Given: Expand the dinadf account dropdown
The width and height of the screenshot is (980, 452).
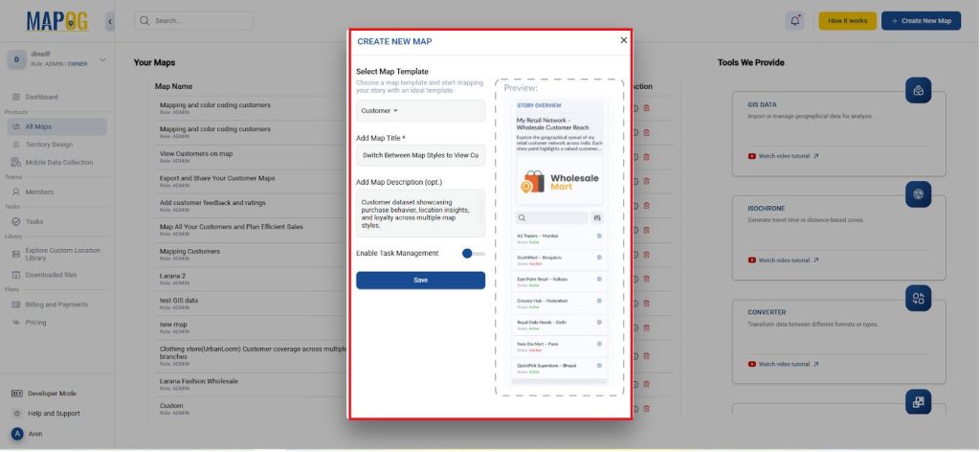Looking at the screenshot, I should (x=102, y=59).
